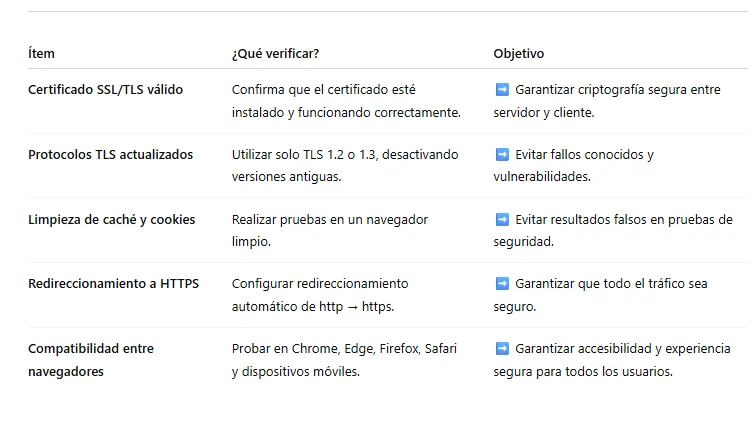Select the "Redireccionamiento a HTTPS" row label
The width and height of the screenshot is (752, 428).
(113, 284)
